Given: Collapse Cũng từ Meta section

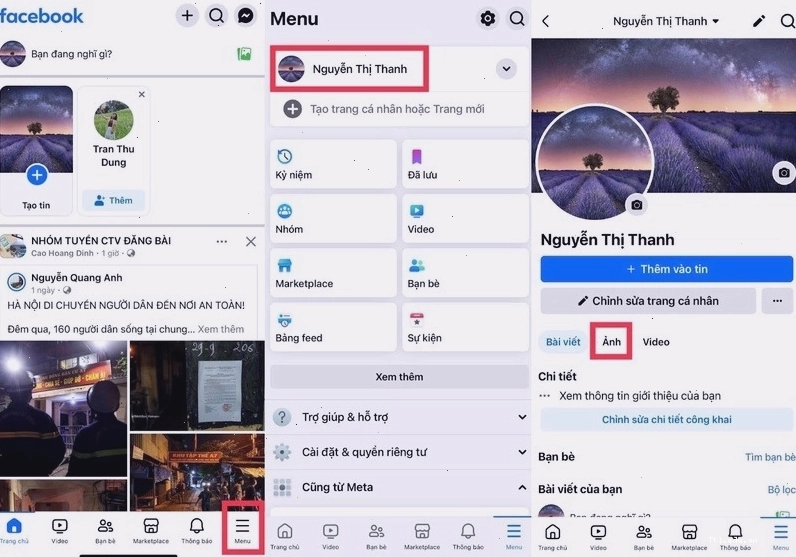Looking at the screenshot, I should coord(400,487).
